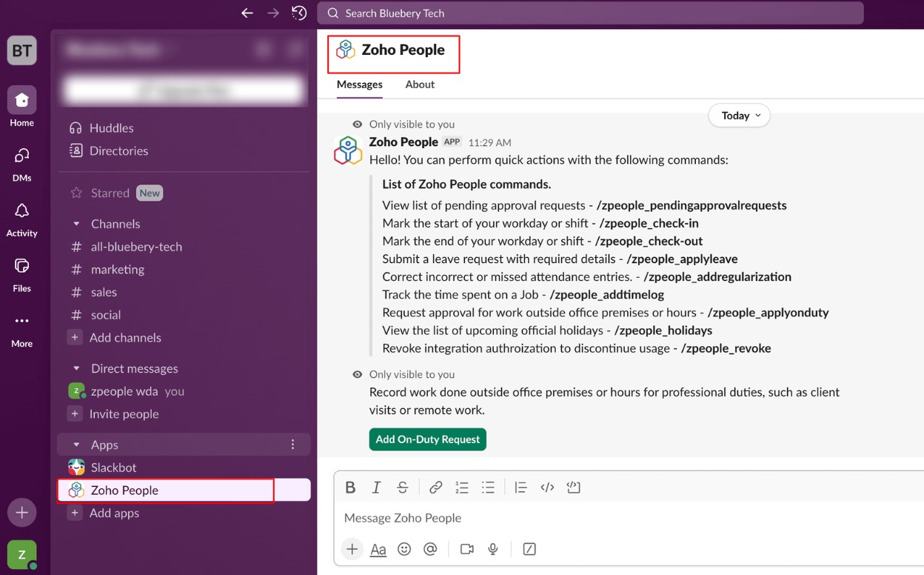Go back with the left arrow
This screenshot has width=924, height=575.
point(247,13)
